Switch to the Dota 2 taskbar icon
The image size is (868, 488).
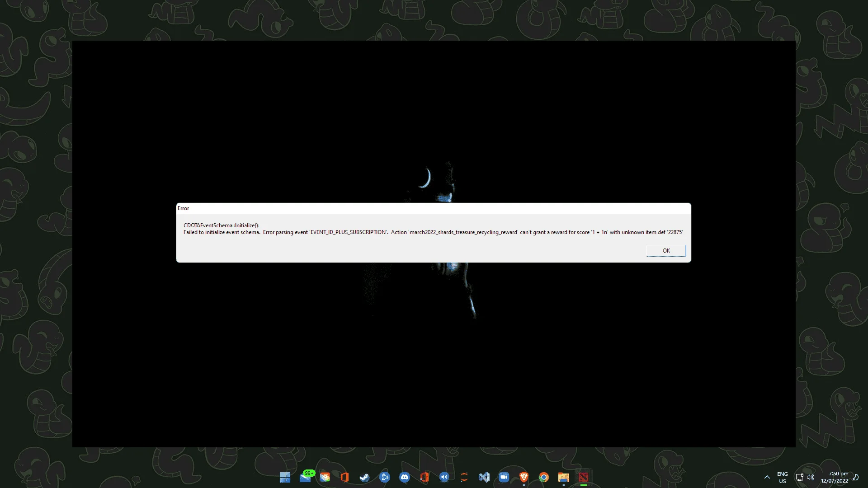click(x=583, y=477)
